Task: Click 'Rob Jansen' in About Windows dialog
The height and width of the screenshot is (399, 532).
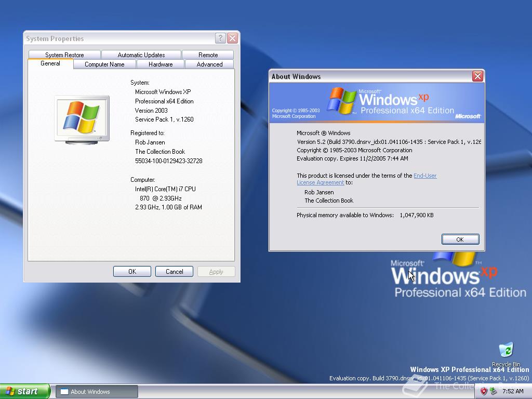Action: click(319, 192)
